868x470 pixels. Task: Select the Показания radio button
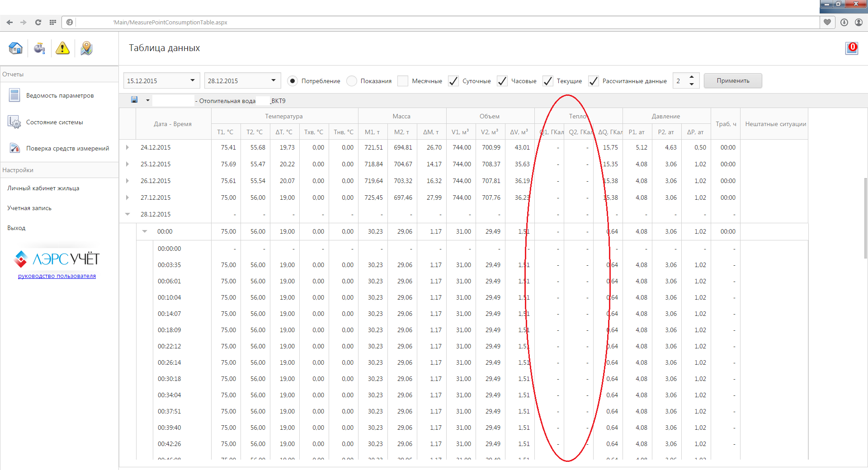pyautogui.click(x=351, y=81)
